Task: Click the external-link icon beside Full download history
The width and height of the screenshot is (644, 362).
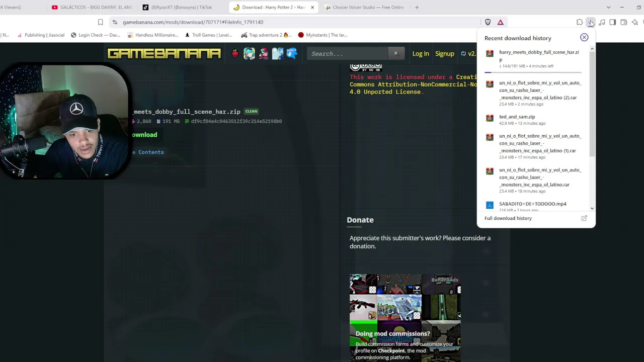Action: click(x=584, y=218)
